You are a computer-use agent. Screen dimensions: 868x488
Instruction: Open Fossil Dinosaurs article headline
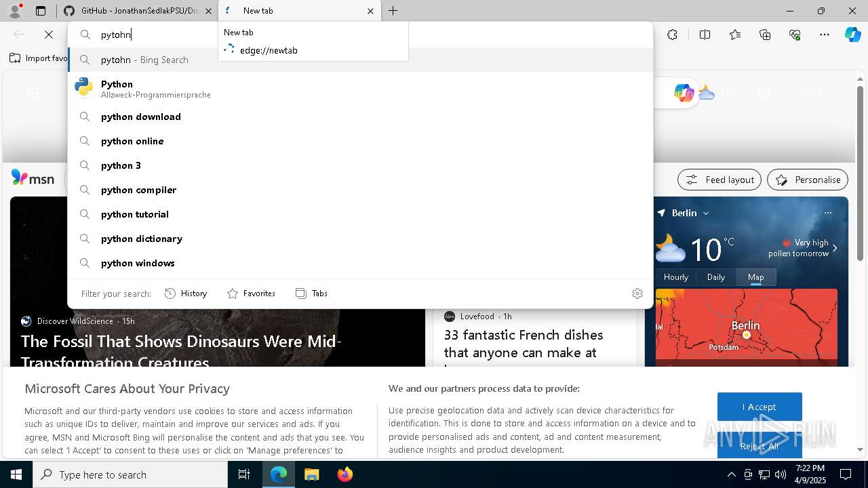point(181,351)
